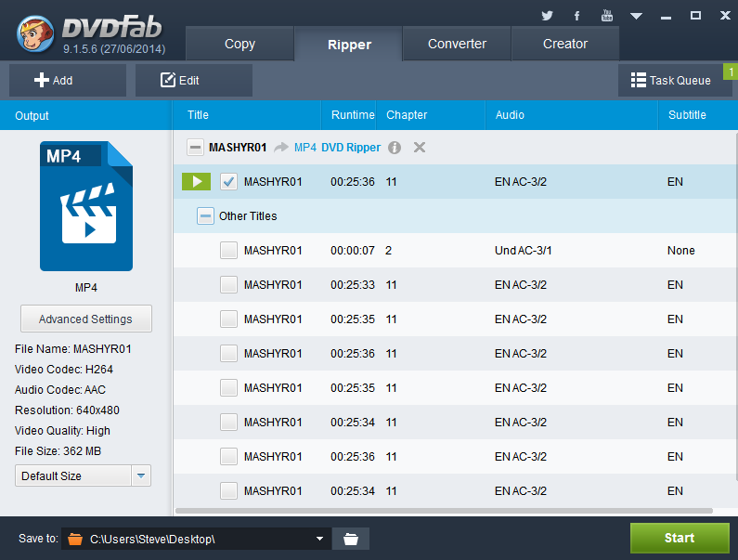Click the 00:25:33 runtime value
The width and height of the screenshot is (738, 560).
(x=353, y=285)
